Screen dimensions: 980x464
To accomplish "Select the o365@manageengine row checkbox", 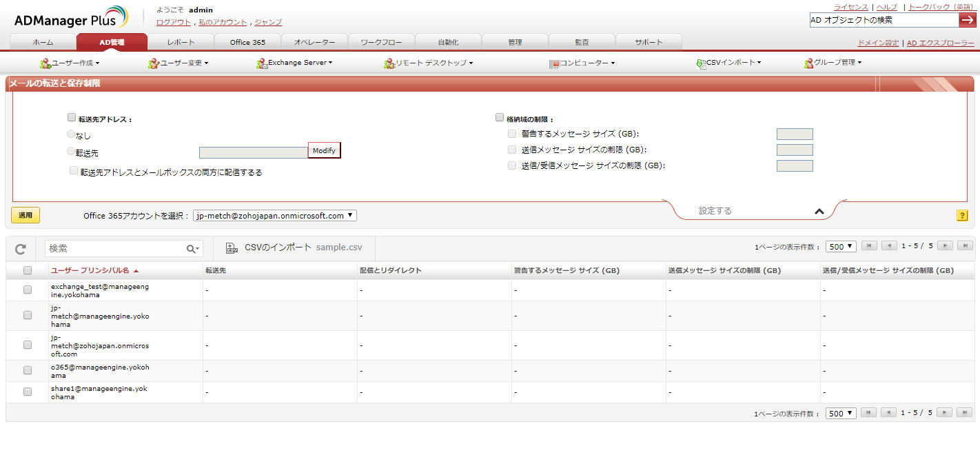I will tap(28, 370).
